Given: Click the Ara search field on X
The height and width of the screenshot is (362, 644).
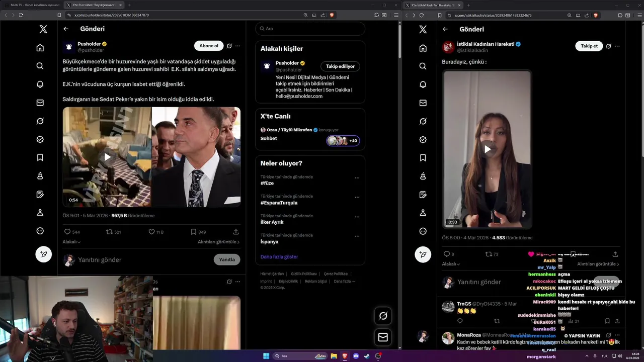Looking at the screenshot, I should pyautogui.click(x=310, y=29).
